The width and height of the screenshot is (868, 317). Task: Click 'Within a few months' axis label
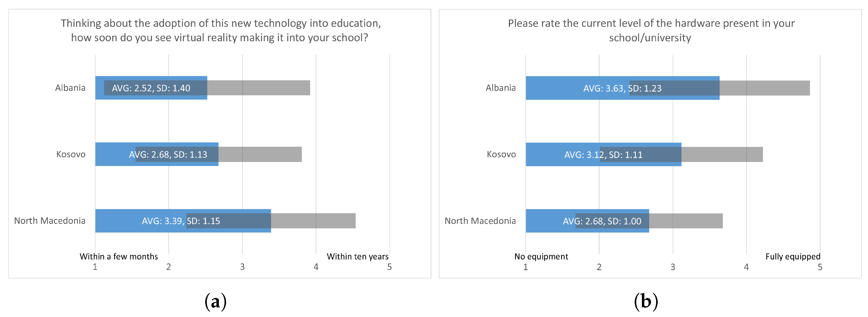[119, 257]
